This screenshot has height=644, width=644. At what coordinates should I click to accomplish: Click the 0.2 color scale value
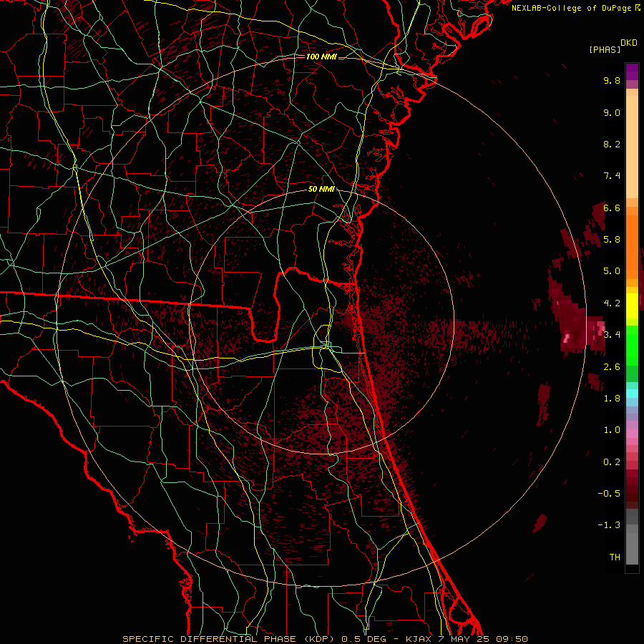612,462
